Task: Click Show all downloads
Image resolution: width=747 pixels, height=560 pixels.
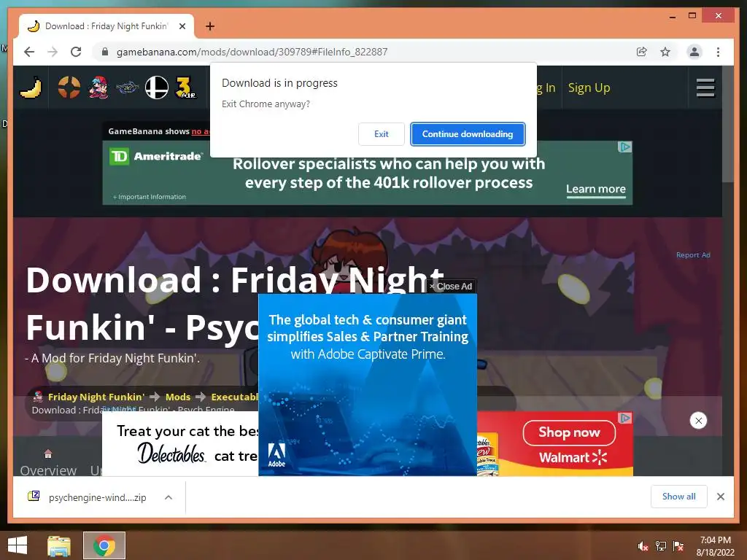Action: (679, 497)
